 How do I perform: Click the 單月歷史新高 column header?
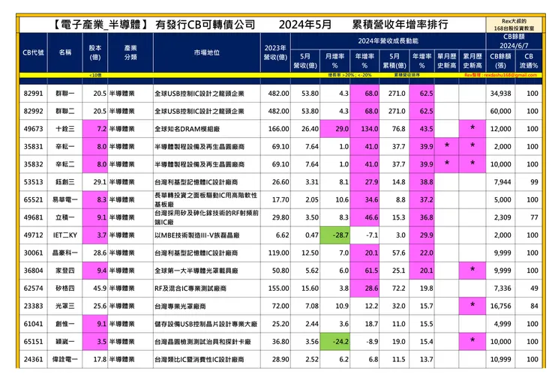[x=447, y=61]
